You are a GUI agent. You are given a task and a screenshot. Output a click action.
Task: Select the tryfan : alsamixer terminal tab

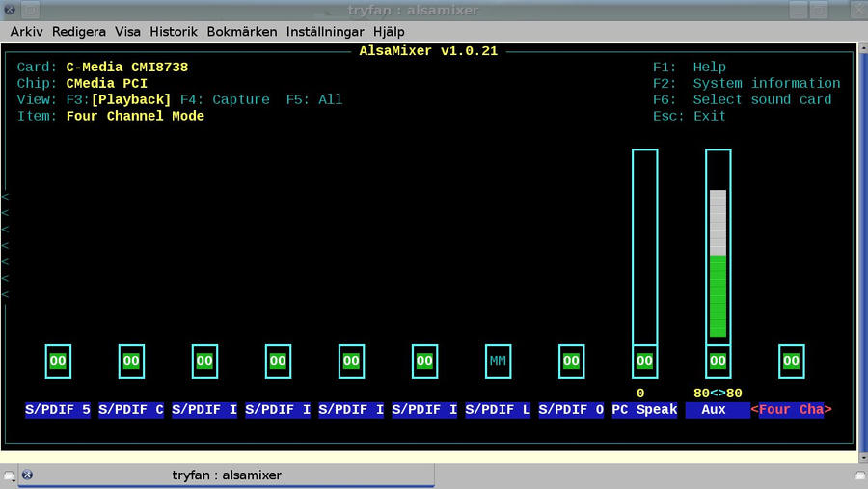[226, 475]
